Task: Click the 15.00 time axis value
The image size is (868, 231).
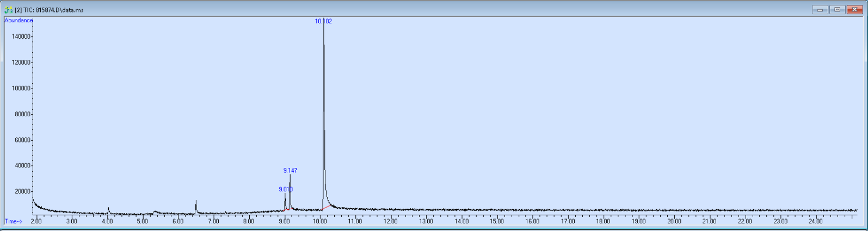Action: click(497, 221)
